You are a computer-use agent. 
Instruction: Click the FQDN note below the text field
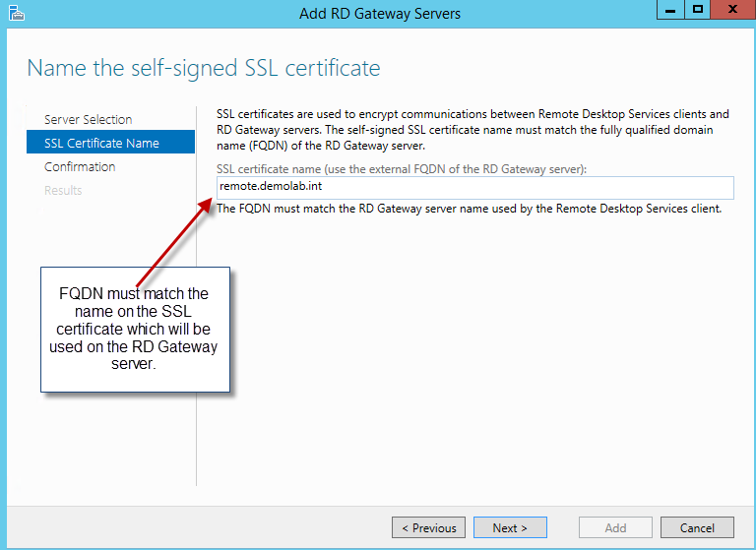click(469, 208)
